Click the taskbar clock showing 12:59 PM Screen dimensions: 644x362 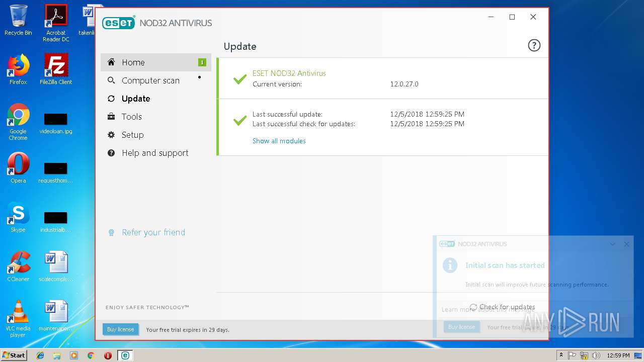[x=618, y=355]
